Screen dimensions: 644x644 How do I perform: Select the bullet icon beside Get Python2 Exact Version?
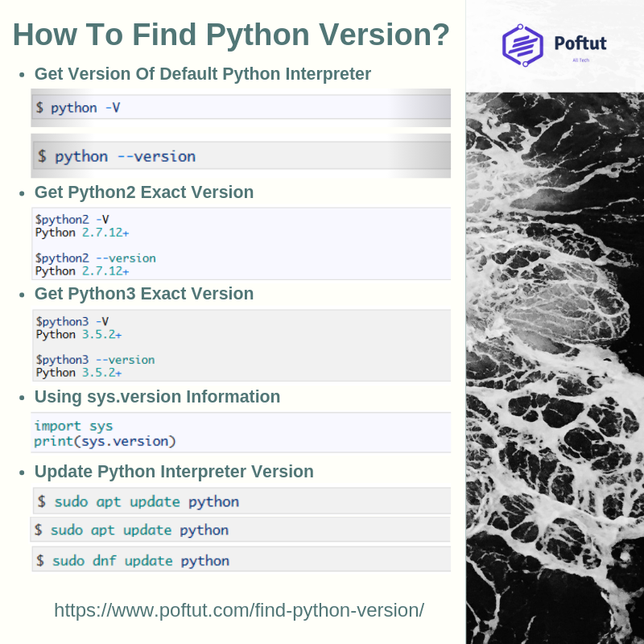(21, 193)
